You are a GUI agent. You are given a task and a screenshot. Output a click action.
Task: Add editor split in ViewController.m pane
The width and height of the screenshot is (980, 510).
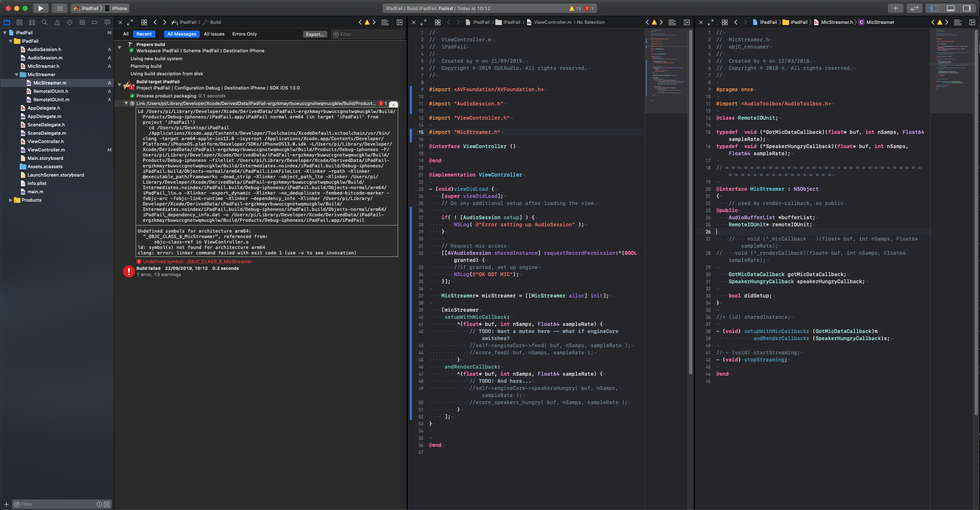[687, 22]
